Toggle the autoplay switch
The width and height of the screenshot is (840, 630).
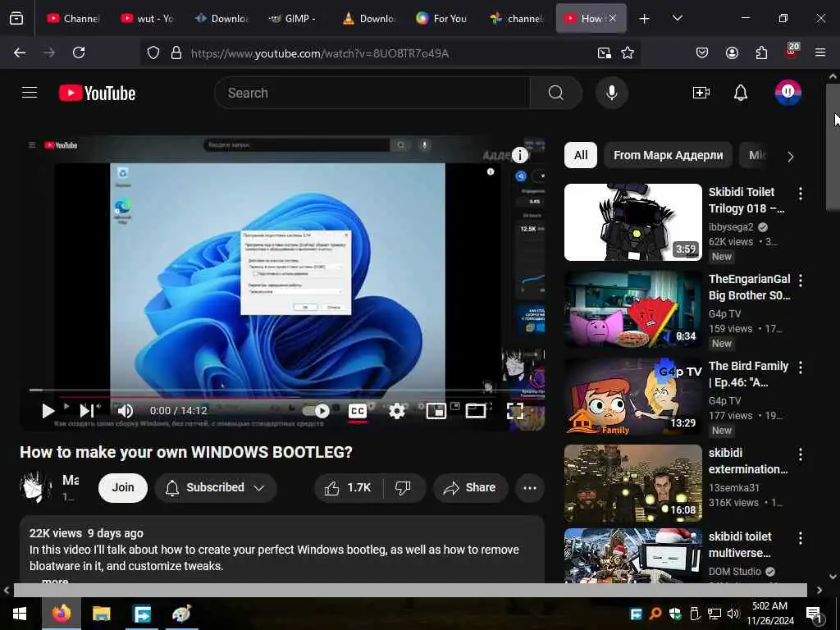[x=316, y=411]
